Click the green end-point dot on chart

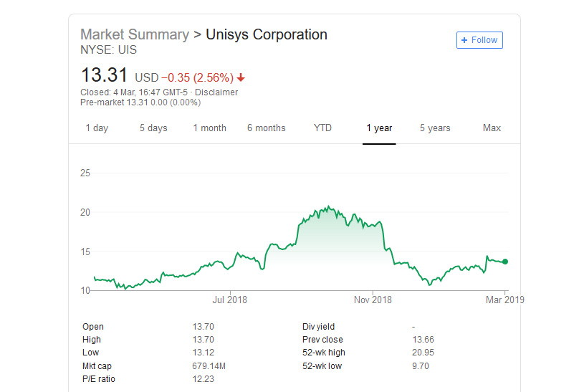[505, 262]
